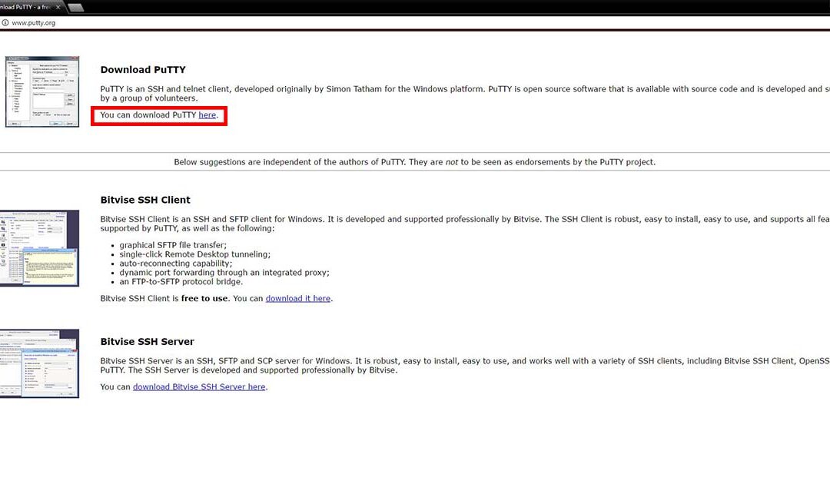Viewport: 830px width, 504px height.
Task: Click the 'Below suggestions are independent' disclaimer text
Action: 414,162
